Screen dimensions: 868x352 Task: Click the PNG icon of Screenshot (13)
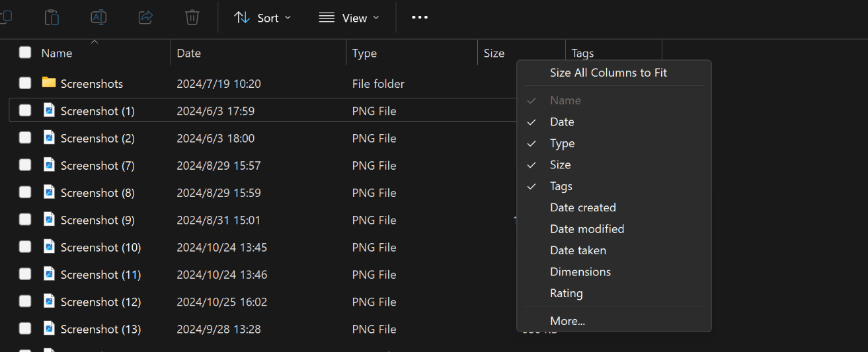tap(48, 328)
